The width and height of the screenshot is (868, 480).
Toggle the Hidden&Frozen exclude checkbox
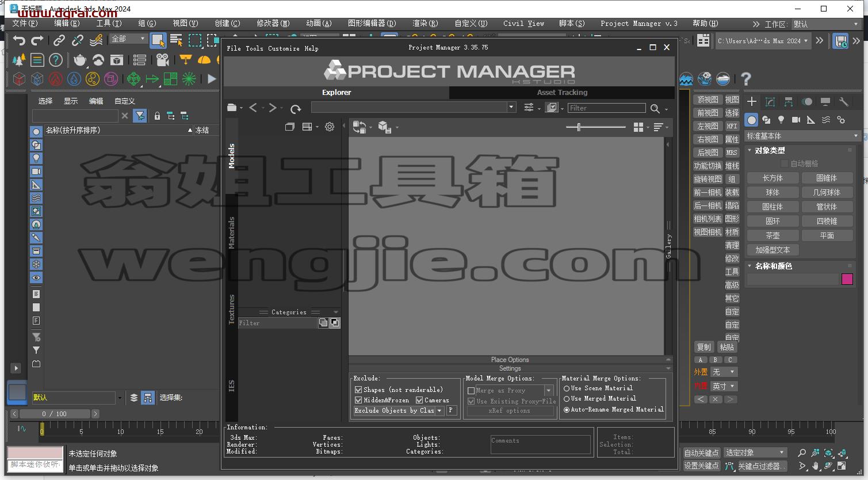click(358, 400)
